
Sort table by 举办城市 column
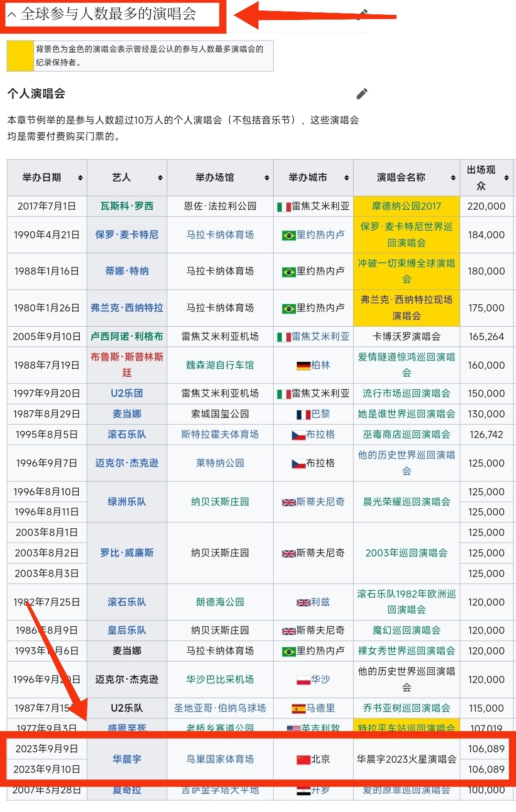point(346,178)
